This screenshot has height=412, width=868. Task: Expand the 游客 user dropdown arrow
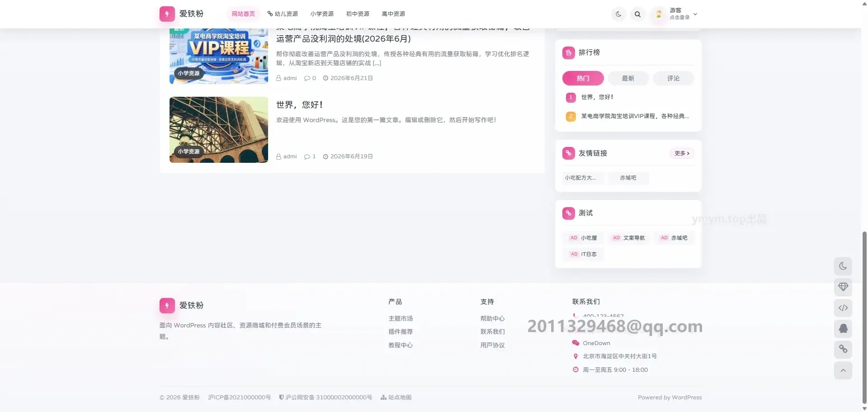coord(695,14)
